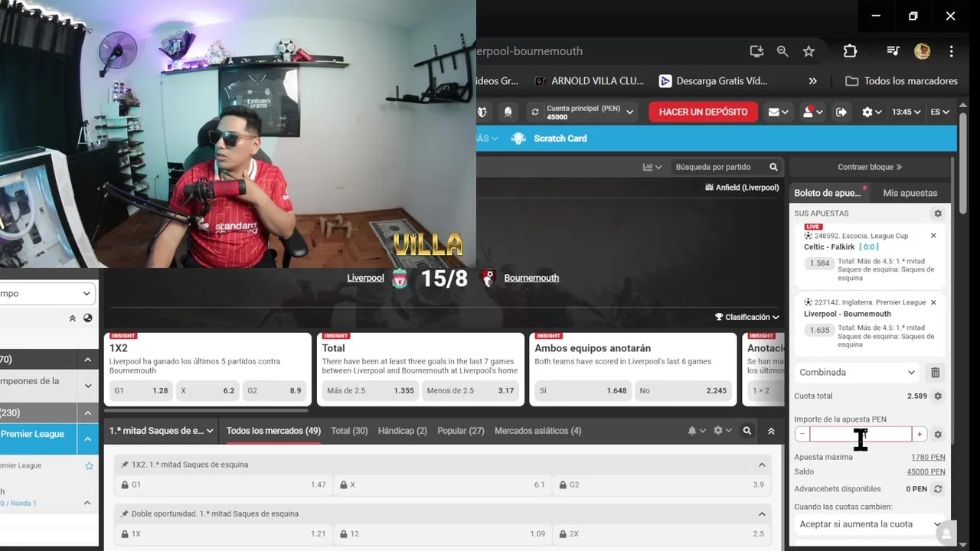Click the logout arrow icon
This screenshot has width=980, height=551.
841,112
